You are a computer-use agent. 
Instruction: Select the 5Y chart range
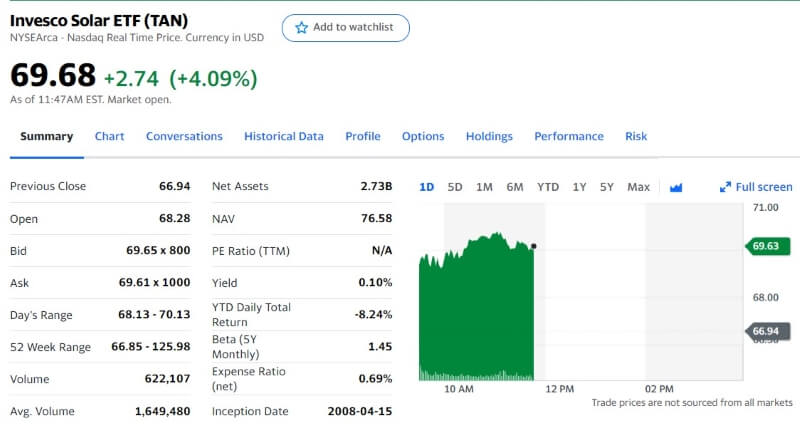click(x=607, y=187)
